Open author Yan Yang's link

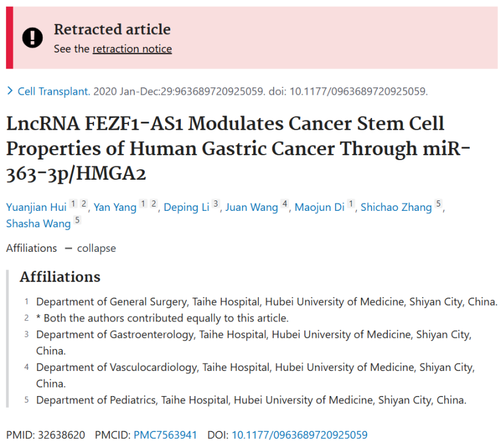(x=115, y=207)
